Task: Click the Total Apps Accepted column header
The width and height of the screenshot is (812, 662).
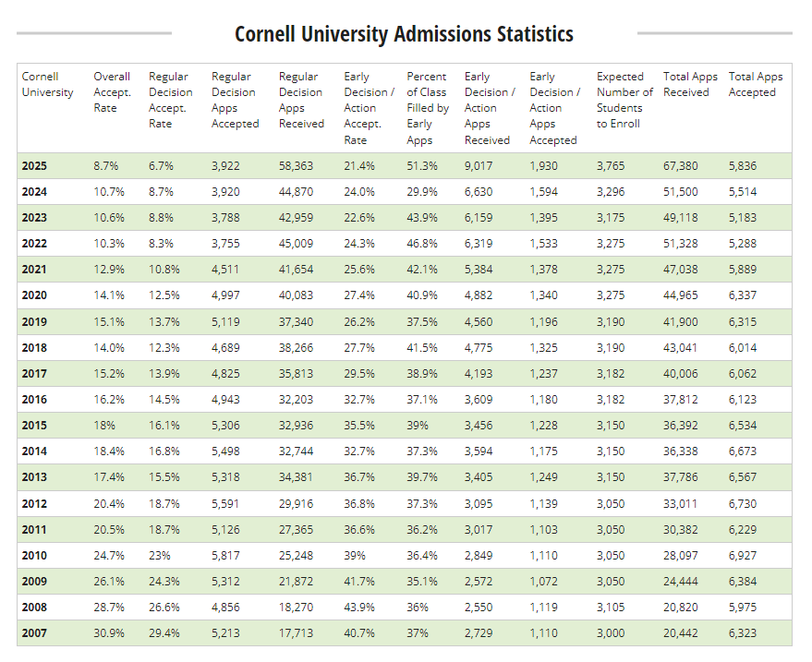Action: click(x=755, y=84)
